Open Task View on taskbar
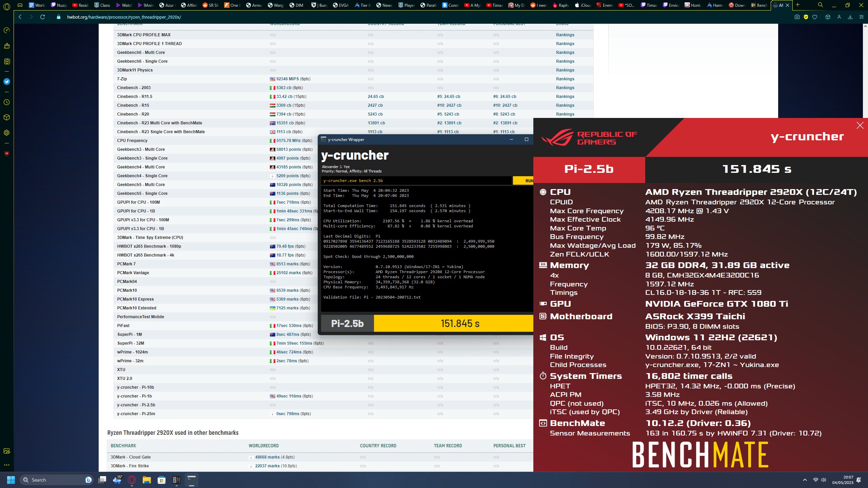The width and height of the screenshot is (868, 488). point(102,480)
